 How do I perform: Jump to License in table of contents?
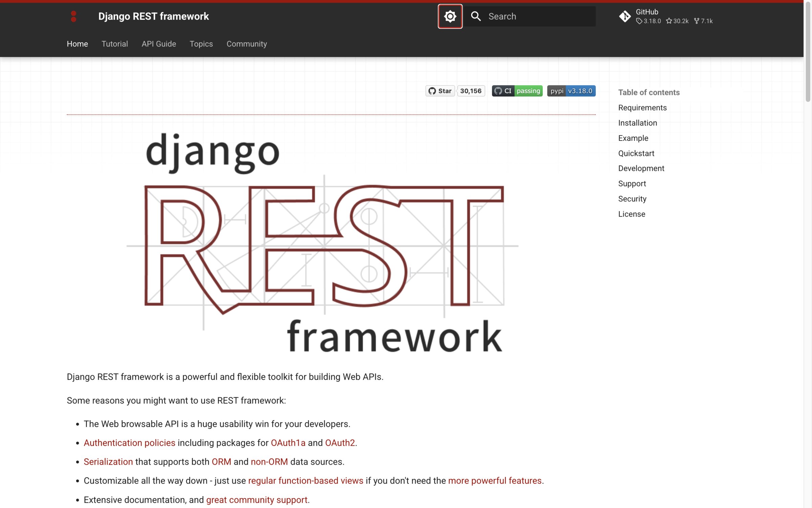(632, 214)
